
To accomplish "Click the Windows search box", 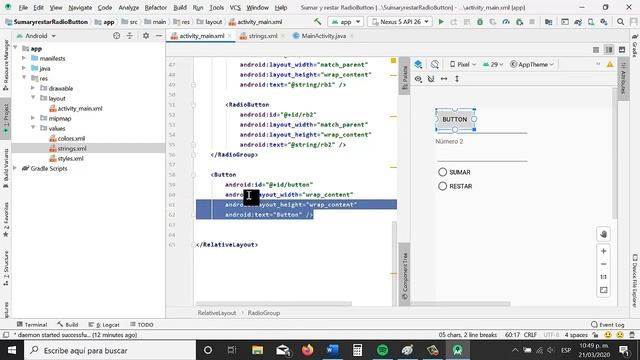I will [x=110, y=350].
